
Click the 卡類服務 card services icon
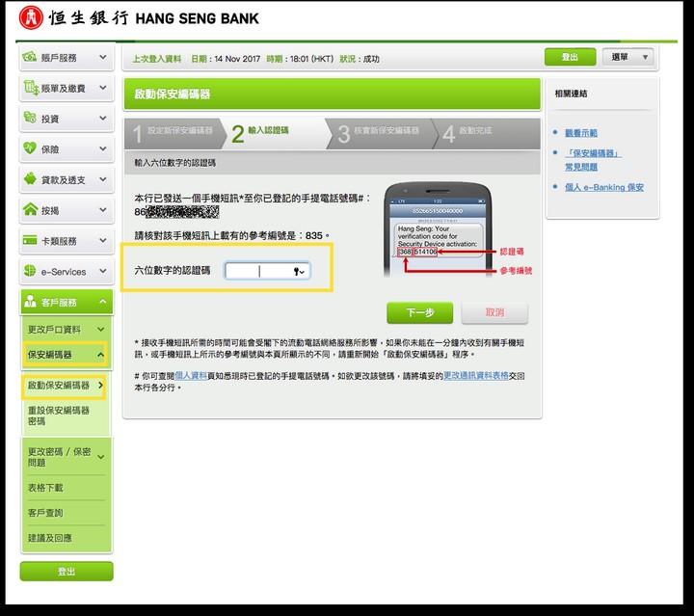31,241
